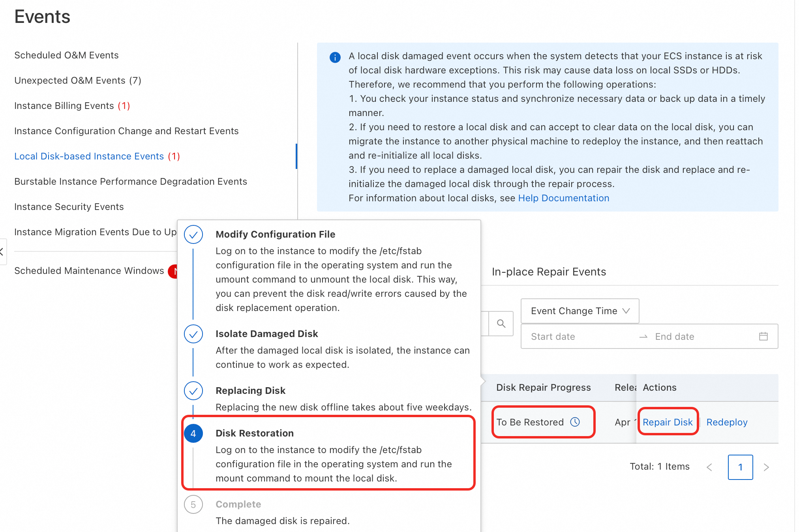Click the Redeploy action link
Viewport: 799px width, 532px height.
[x=727, y=422]
